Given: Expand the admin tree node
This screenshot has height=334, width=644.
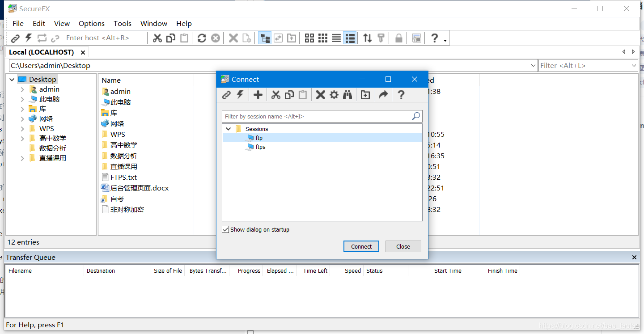Looking at the screenshot, I should click(x=22, y=89).
